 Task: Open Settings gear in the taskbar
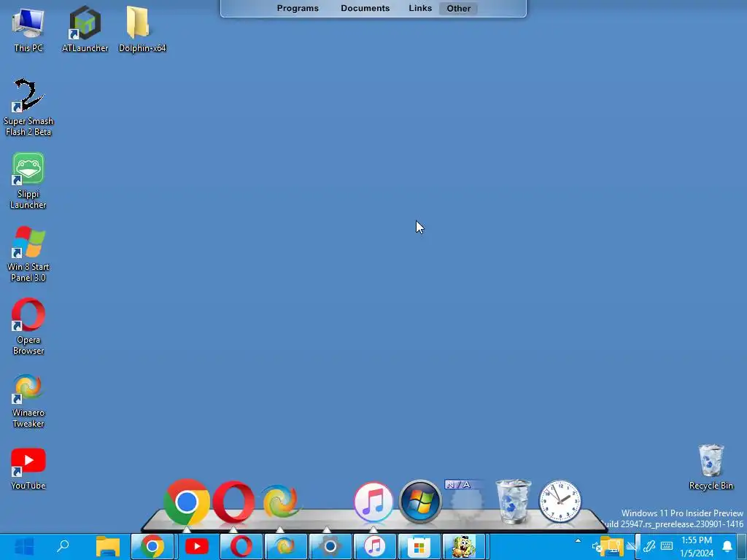pyautogui.click(x=330, y=546)
